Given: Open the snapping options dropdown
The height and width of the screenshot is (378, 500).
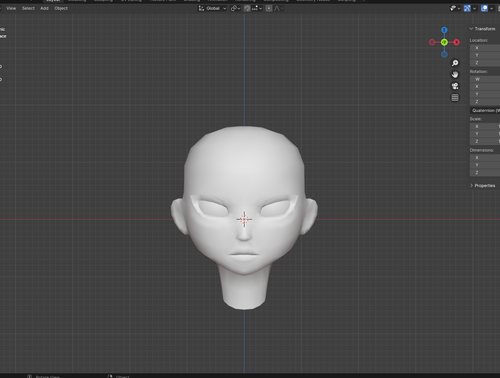Looking at the screenshot, I should coord(257,8).
